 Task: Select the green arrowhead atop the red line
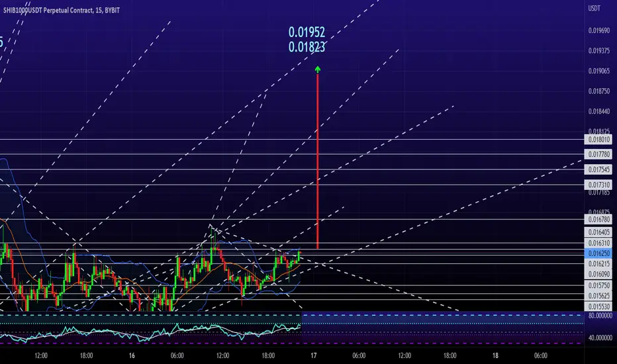point(318,69)
